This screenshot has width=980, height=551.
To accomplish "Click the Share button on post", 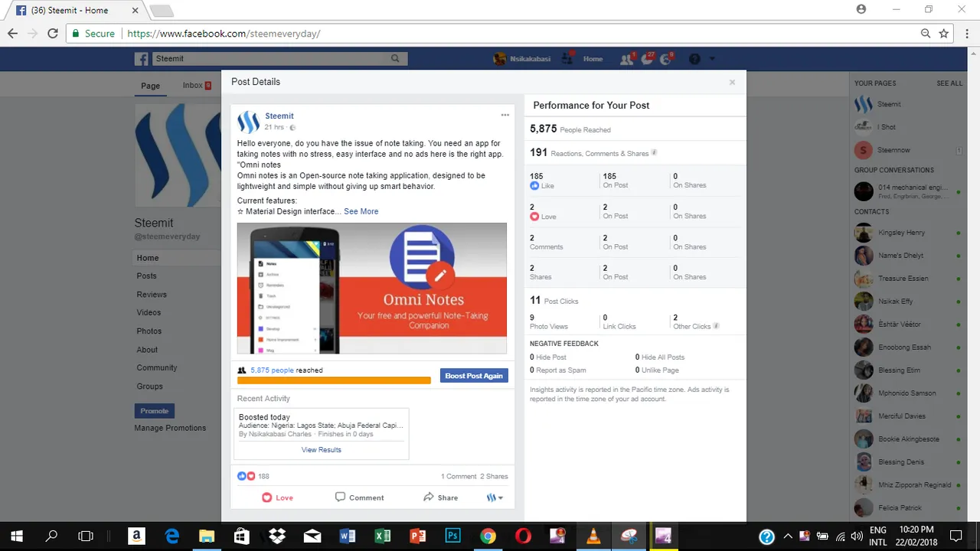I will tap(440, 497).
